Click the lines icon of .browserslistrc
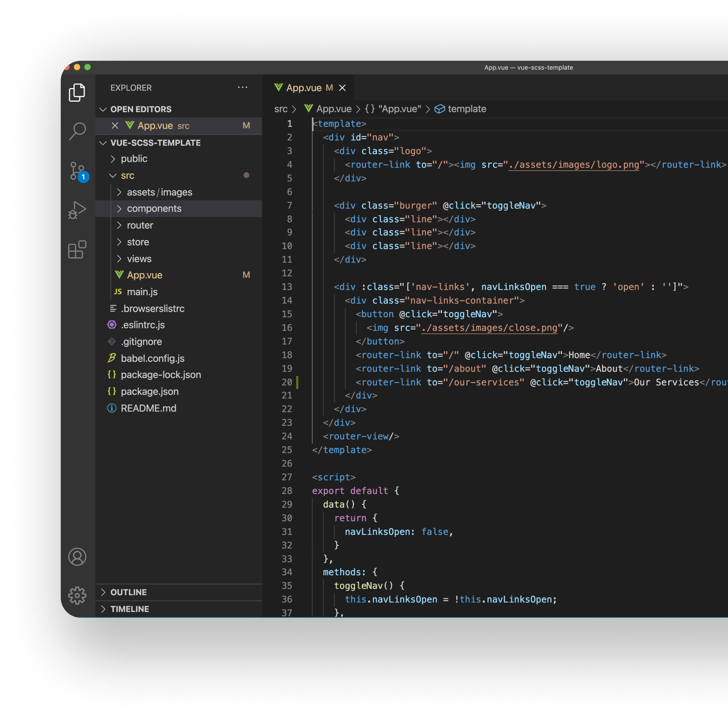 click(113, 308)
